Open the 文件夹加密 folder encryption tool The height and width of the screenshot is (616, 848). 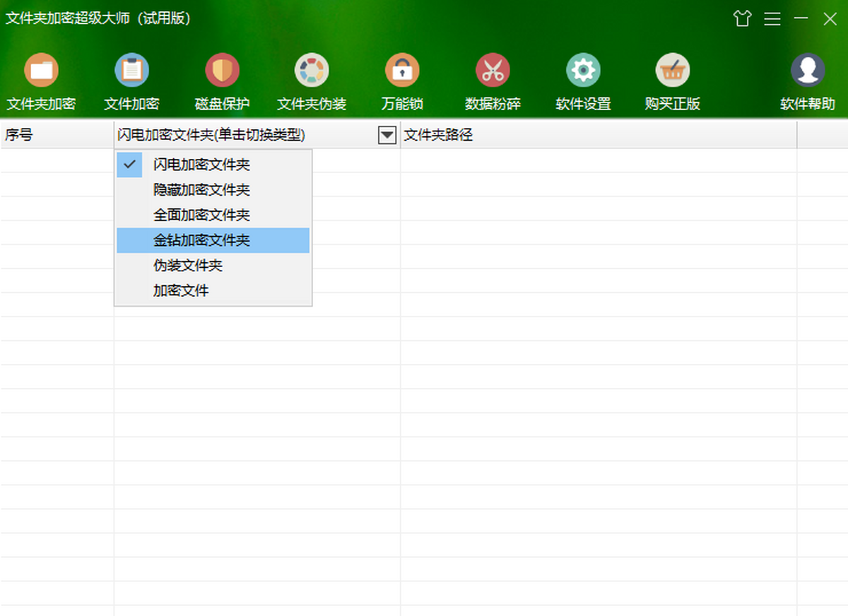[41, 71]
